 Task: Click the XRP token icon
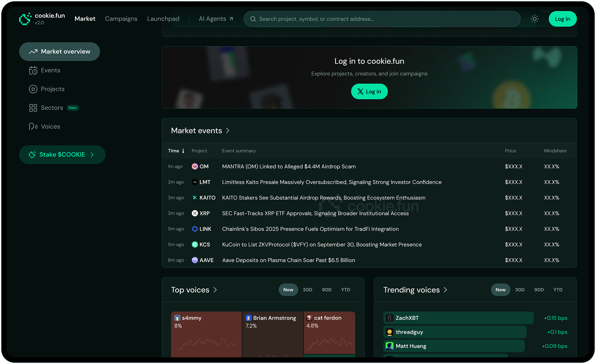(x=195, y=213)
